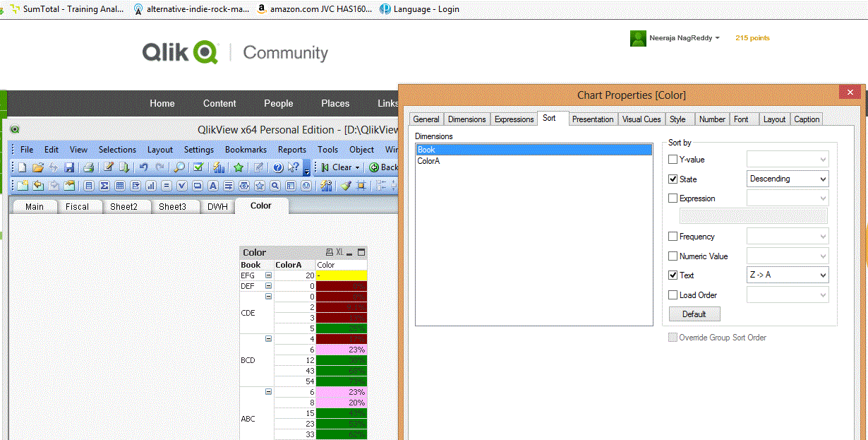
Task: Click the Open folder toolbar icon
Action: point(38,167)
